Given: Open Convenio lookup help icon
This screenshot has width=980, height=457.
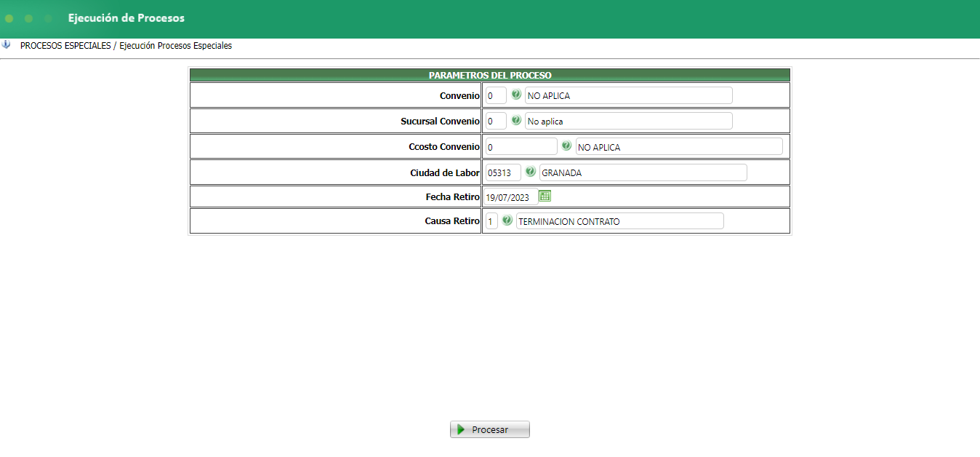Looking at the screenshot, I should pyautogui.click(x=516, y=95).
